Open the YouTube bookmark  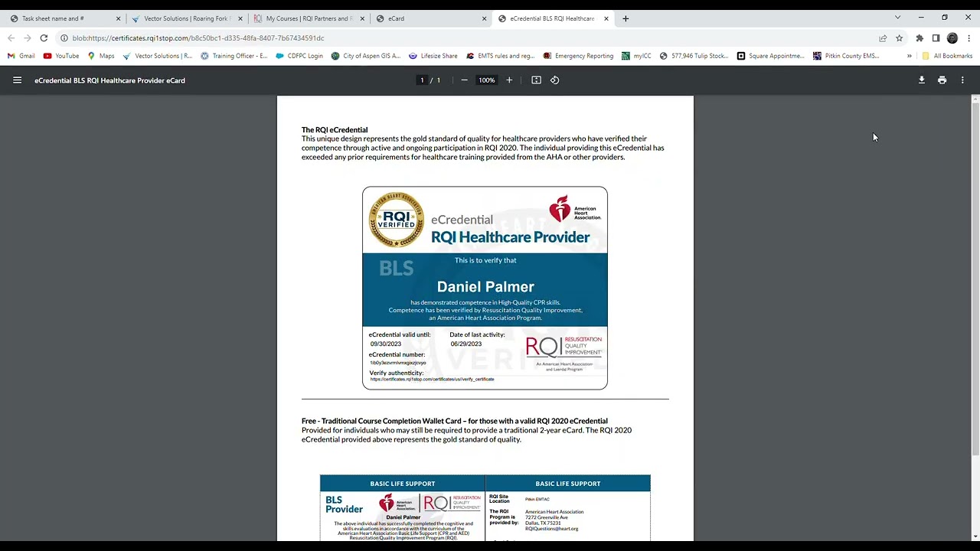pos(61,56)
